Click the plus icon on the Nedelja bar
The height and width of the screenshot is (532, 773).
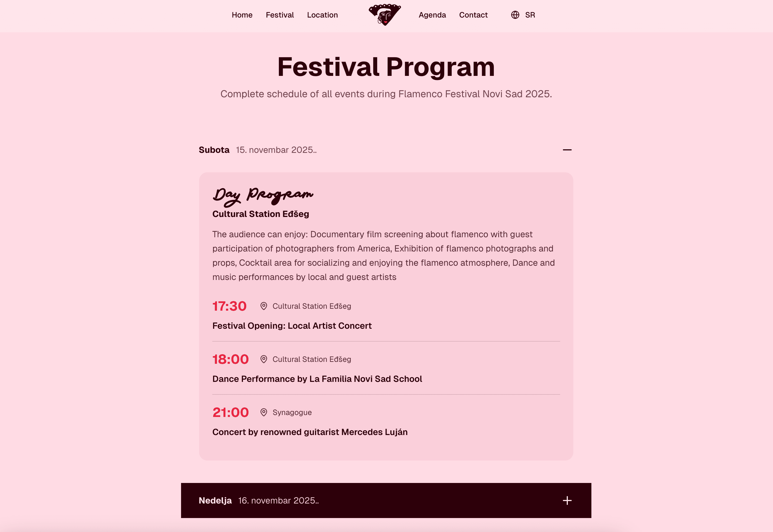pos(567,501)
